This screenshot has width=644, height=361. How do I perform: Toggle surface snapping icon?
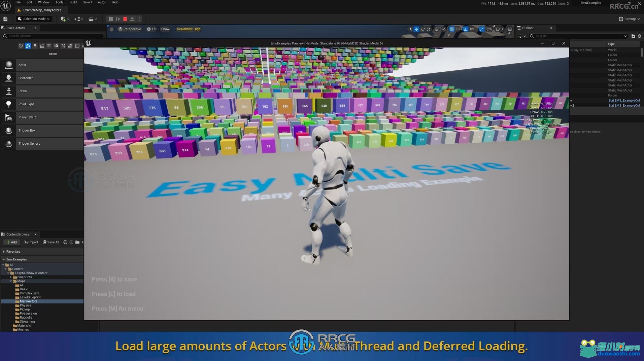tap(444, 29)
